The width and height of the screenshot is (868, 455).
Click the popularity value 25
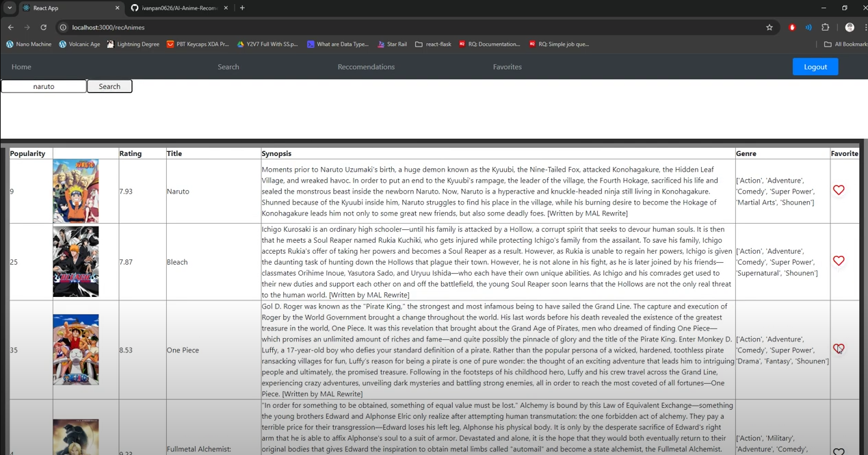[14, 262]
